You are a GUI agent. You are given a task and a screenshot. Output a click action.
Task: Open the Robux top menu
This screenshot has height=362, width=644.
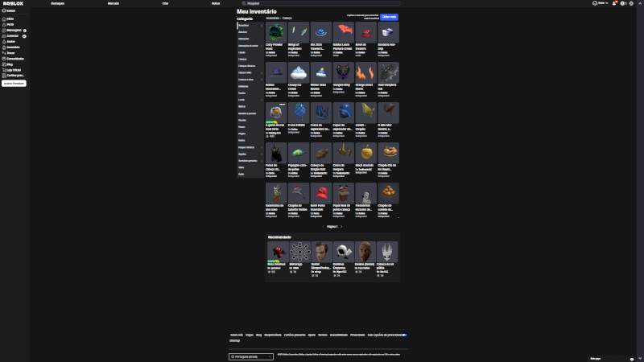click(216, 3)
